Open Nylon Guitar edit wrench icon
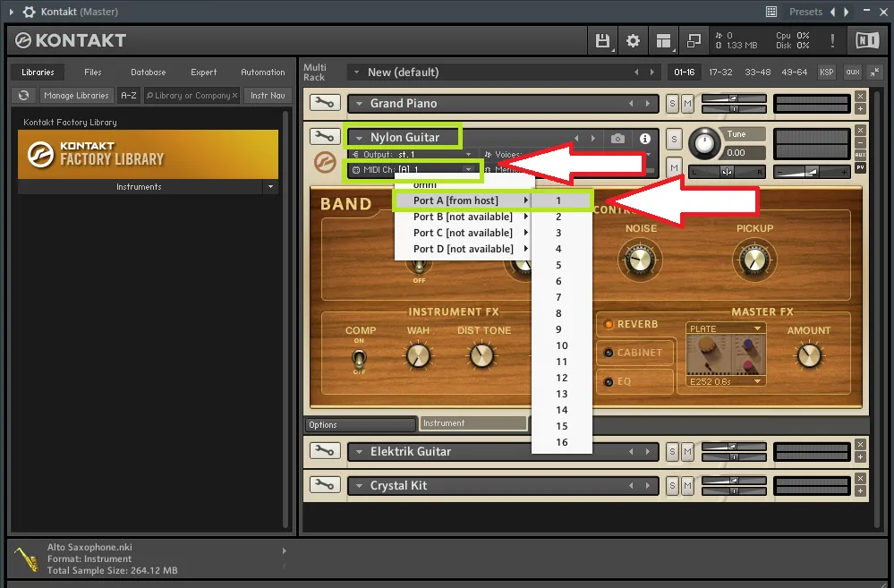The width and height of the screenshot is (894, 588). pos(325,136)
